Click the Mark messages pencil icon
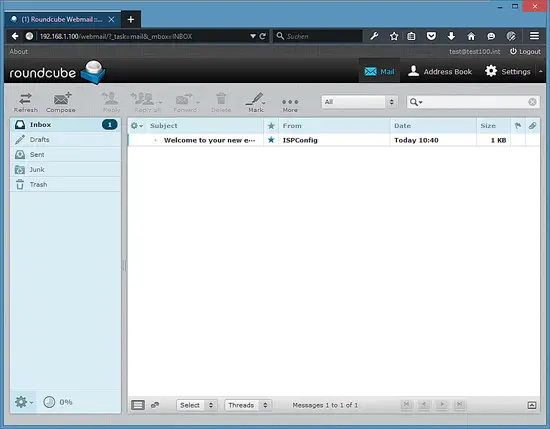 coord(256,102)
